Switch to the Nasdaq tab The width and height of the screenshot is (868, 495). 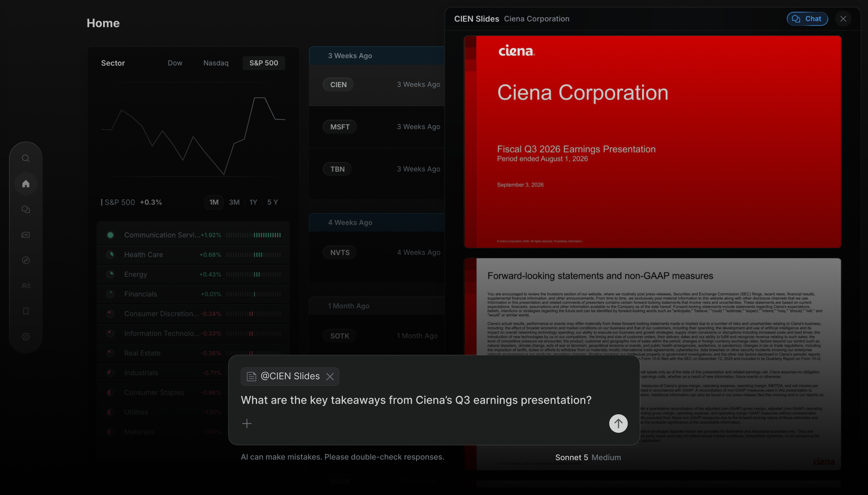[216, 63]
